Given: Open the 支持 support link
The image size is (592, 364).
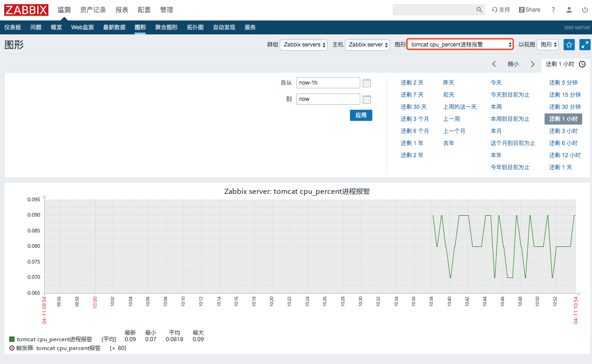Looking at the screenshot, I should tap(501, 10).
